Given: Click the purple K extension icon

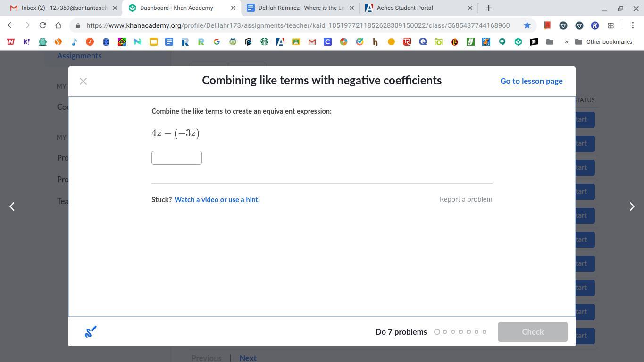Looking at the screenshot, I should pos(595,25).
